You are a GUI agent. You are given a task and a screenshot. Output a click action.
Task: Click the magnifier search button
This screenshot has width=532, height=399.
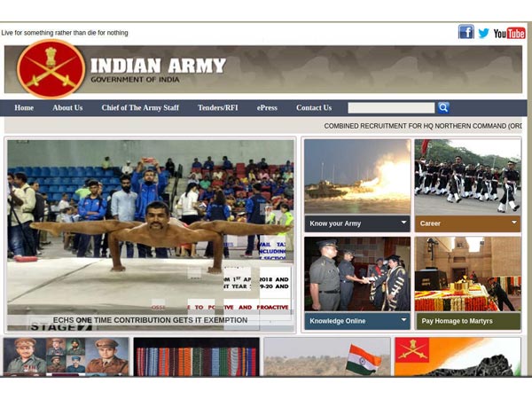coord(442,107)
